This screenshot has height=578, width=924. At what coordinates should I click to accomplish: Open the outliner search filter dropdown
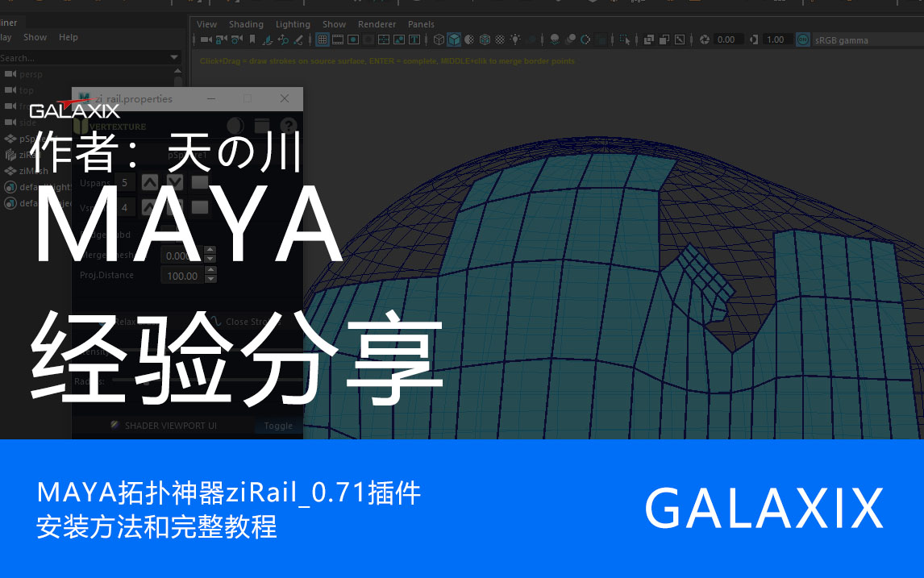pos(175,58)
